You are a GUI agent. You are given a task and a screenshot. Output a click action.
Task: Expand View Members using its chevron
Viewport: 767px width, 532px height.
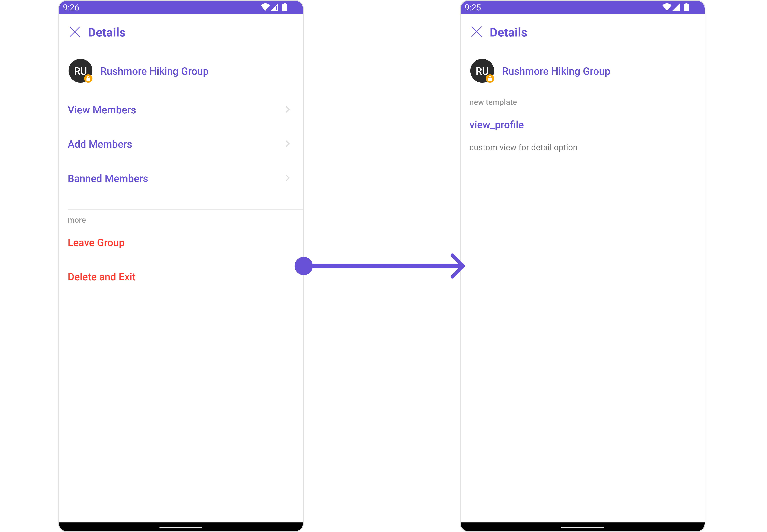pos(288,110)
